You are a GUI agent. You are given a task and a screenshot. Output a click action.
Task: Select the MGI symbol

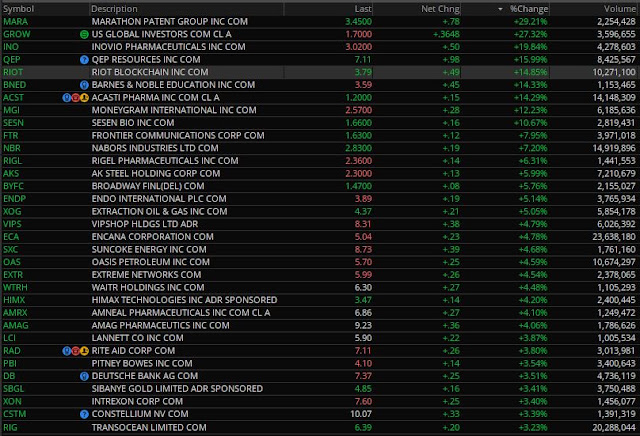tap(11, 110)
